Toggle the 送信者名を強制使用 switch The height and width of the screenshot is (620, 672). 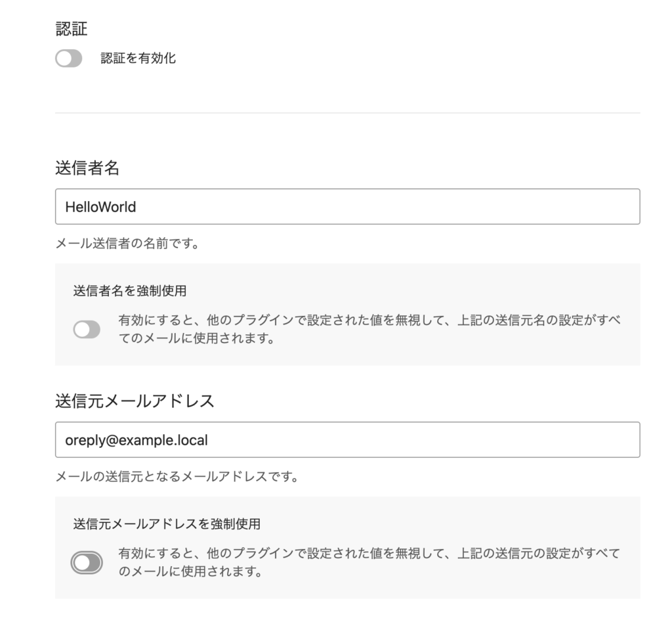[87, 330]
